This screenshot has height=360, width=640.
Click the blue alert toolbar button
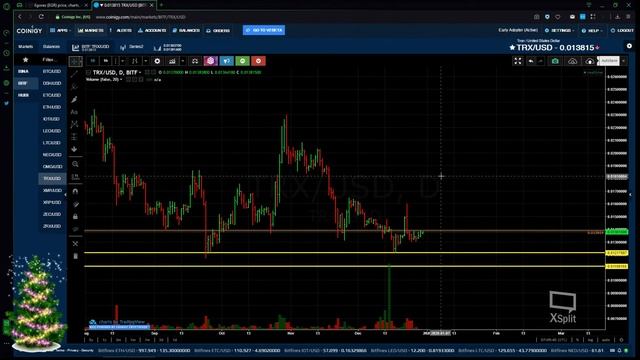click(x=227, y=61)
